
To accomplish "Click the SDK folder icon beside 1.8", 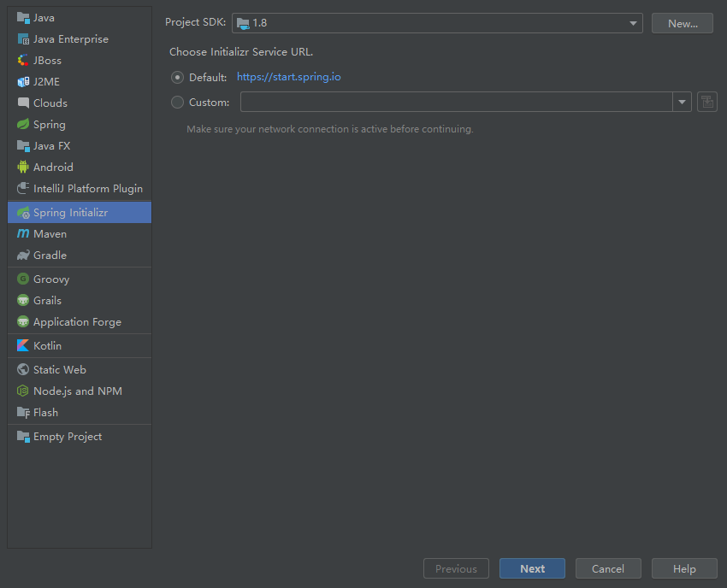I will (x=243, y=23).
